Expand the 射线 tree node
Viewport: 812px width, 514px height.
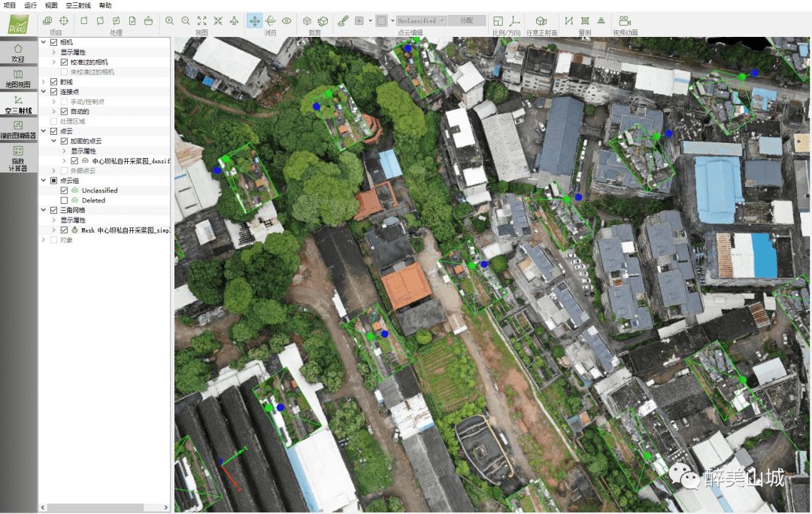(44, 81)
